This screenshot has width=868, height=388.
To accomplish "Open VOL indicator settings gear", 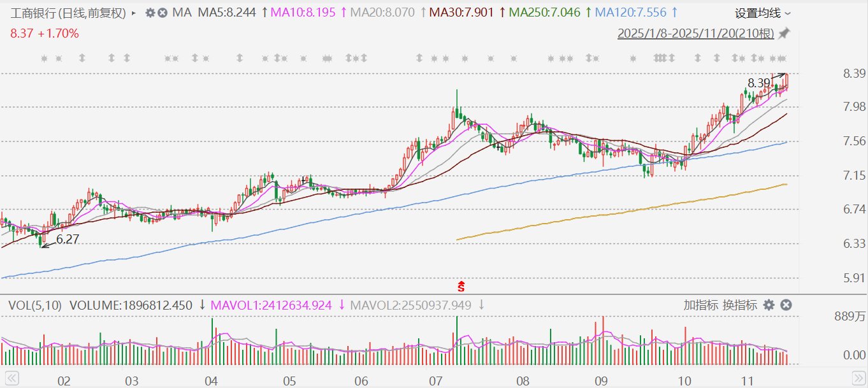I will [769, 305].
